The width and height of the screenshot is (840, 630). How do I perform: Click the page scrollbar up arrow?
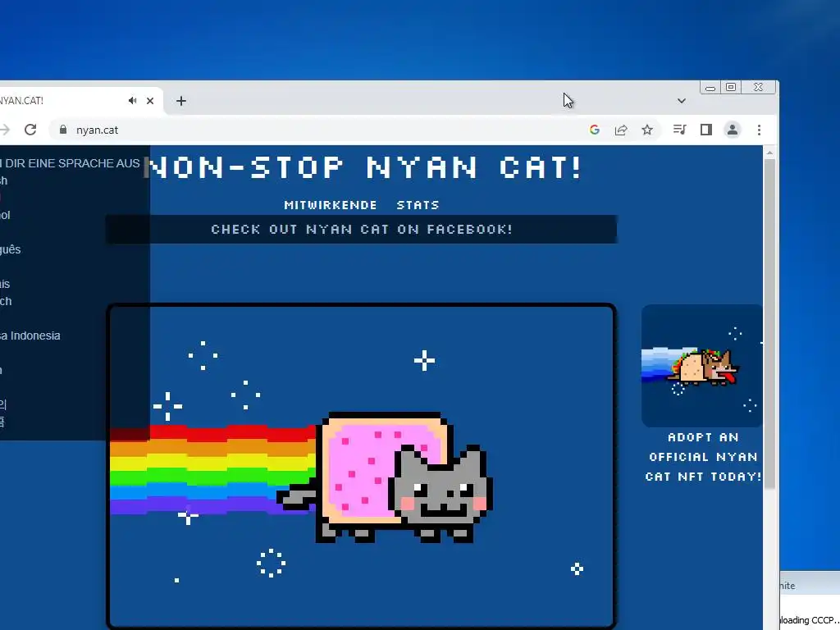click(x=769, y=153)
